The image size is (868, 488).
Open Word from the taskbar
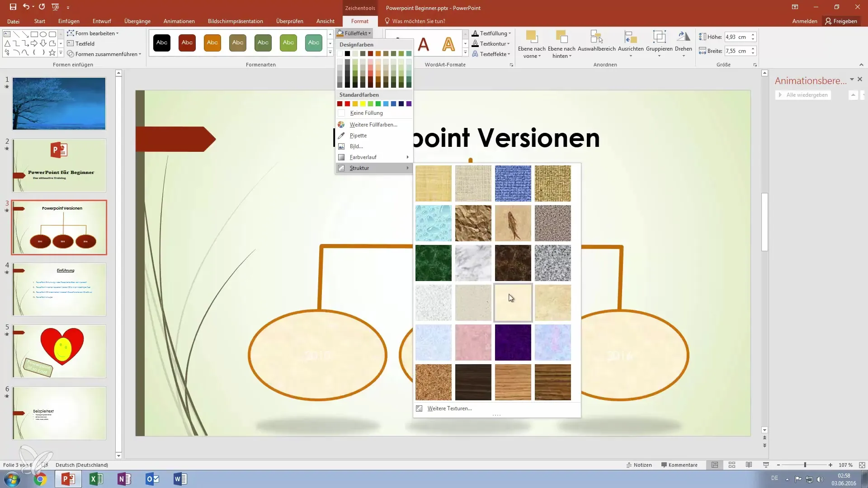point(180,479)
